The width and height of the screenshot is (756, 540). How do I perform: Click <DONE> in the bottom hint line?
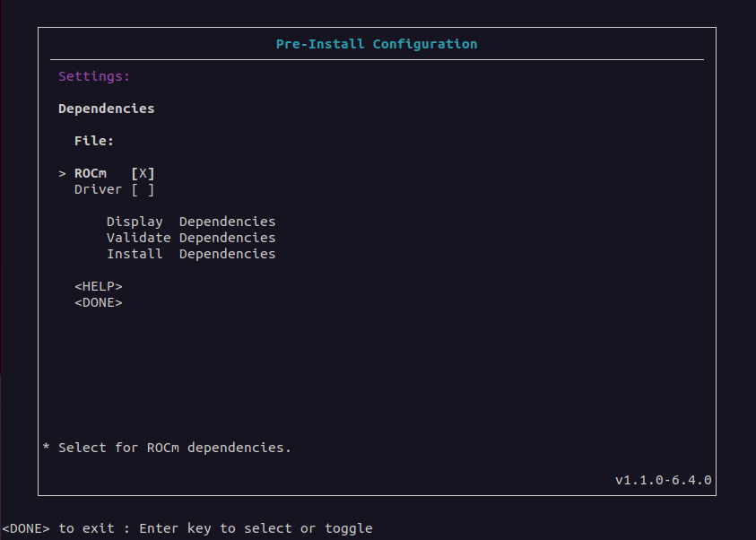tap(26, 528)
